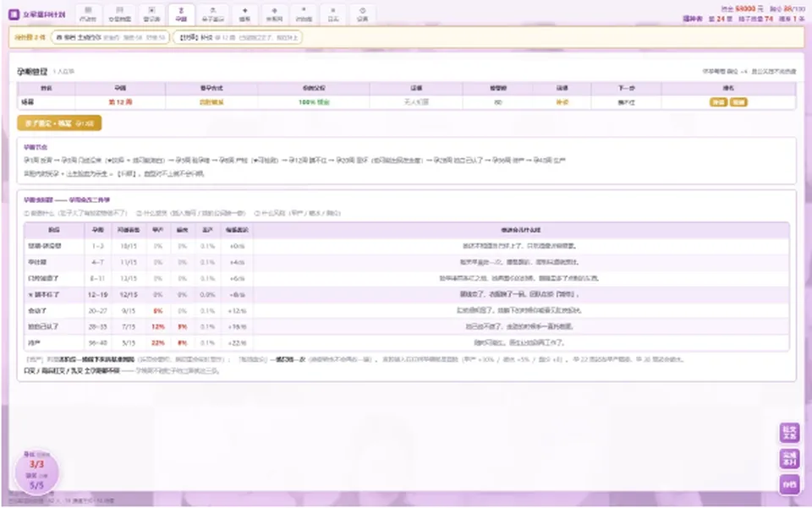
Task: Click the right orange button in the table row
Action: click(x=738, y=102)
